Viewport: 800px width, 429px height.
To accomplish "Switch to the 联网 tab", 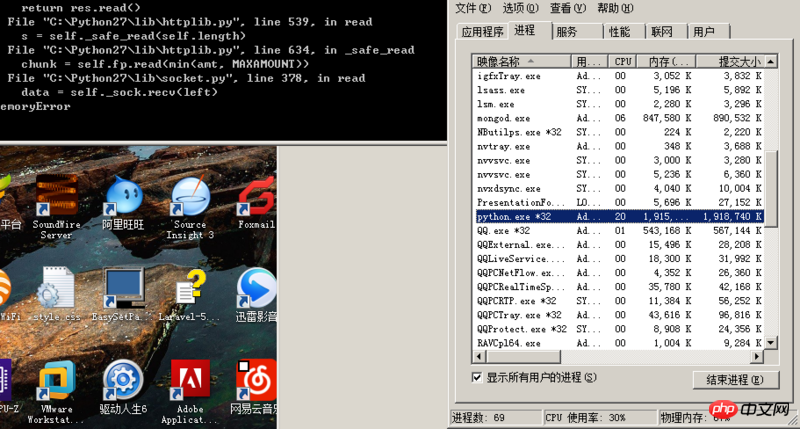I will pos(666,32).
